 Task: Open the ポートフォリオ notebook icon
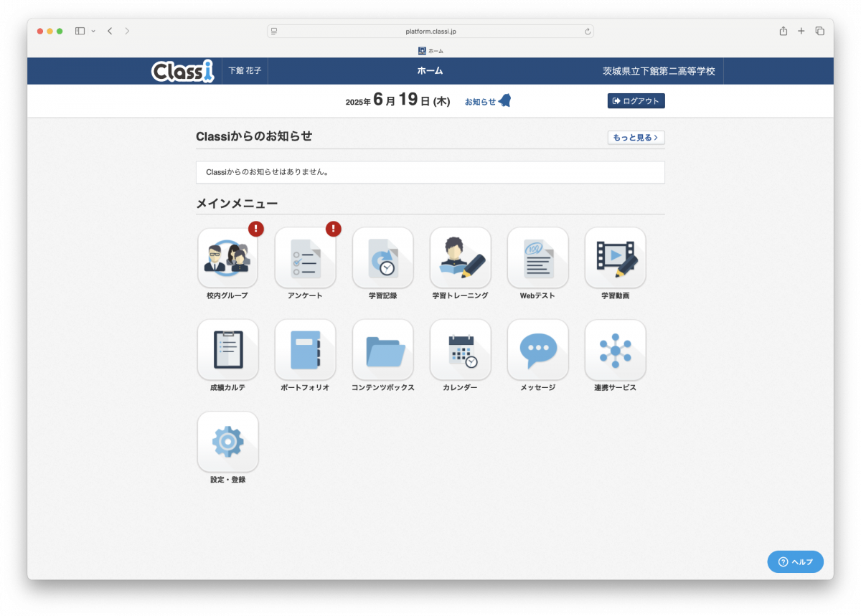[x=305, y=350]
